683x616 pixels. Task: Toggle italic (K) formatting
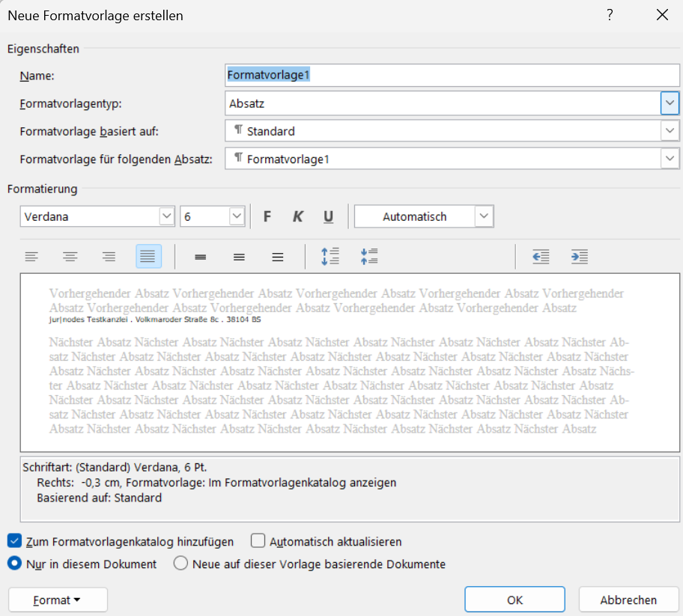(x=297, y=217)
